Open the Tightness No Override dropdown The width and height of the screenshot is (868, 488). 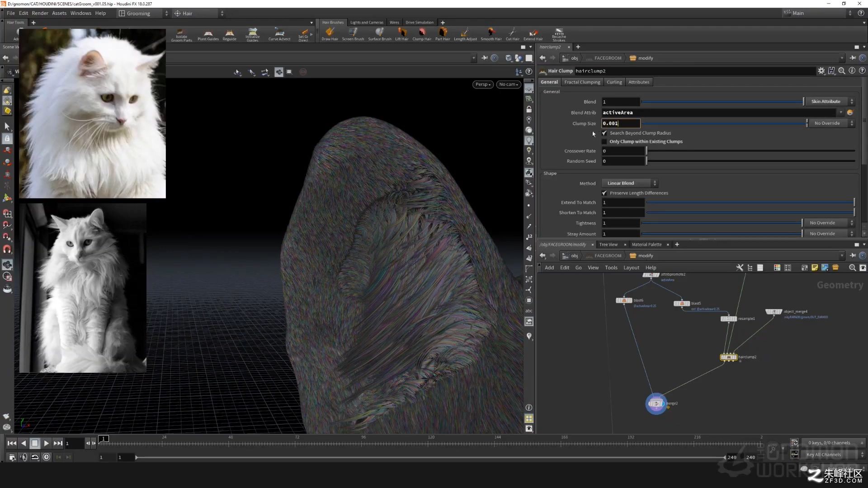tap(829, 223)
